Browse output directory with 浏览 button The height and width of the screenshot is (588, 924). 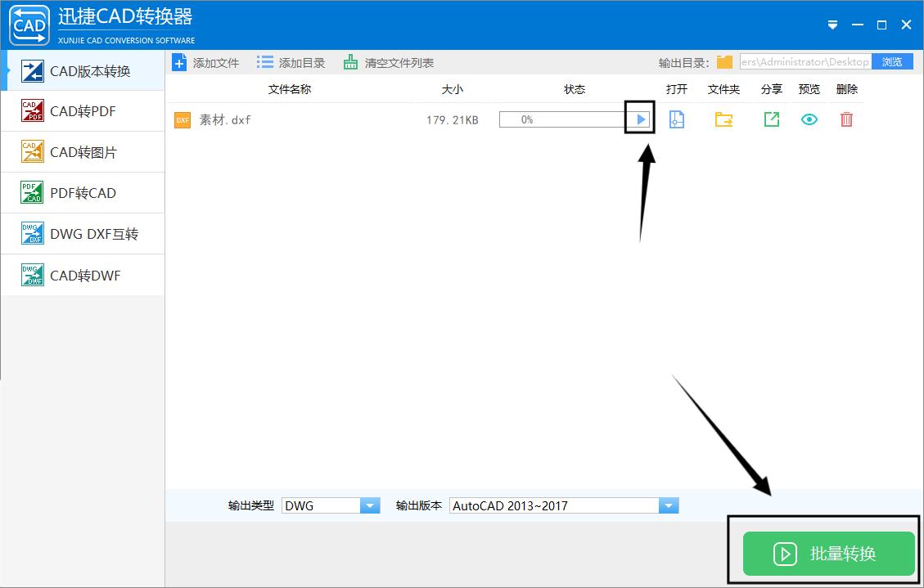click(891, 61)
